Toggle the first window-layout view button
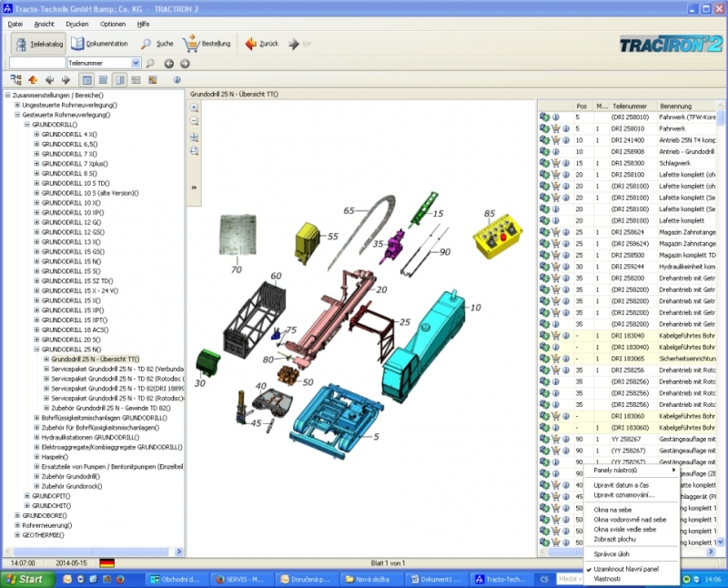 [x=86, y=80]
